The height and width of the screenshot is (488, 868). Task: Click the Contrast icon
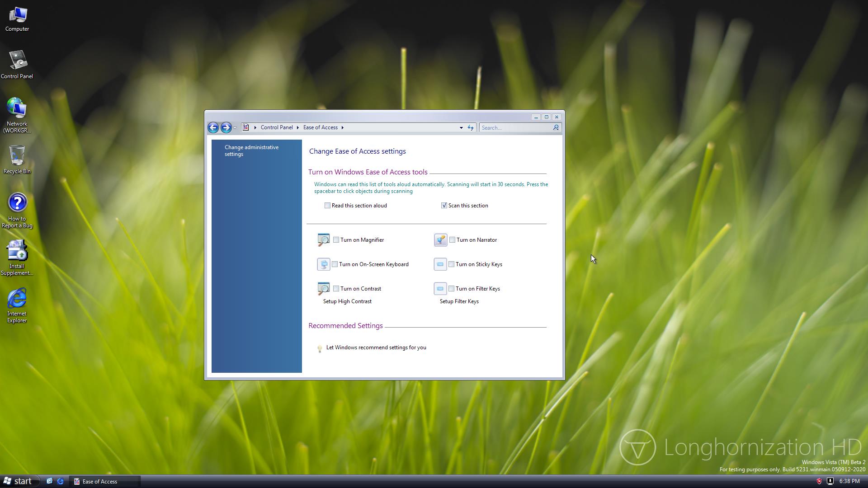[323, 288]
